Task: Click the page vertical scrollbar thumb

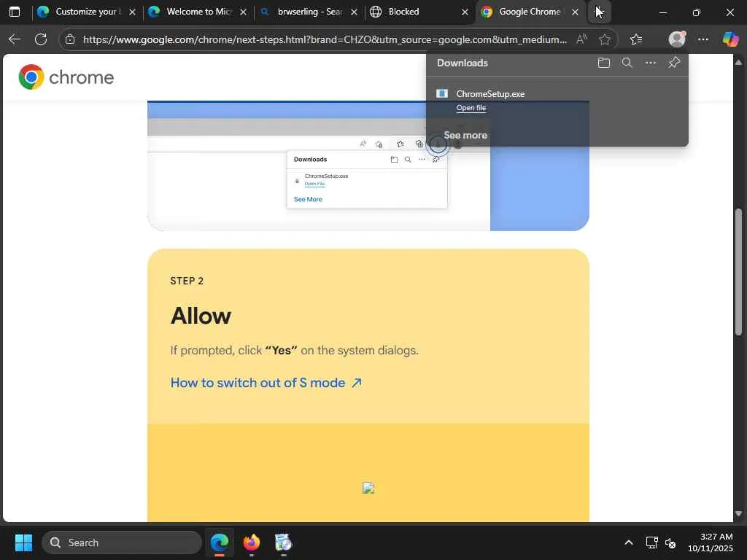Action: (738, 273)
